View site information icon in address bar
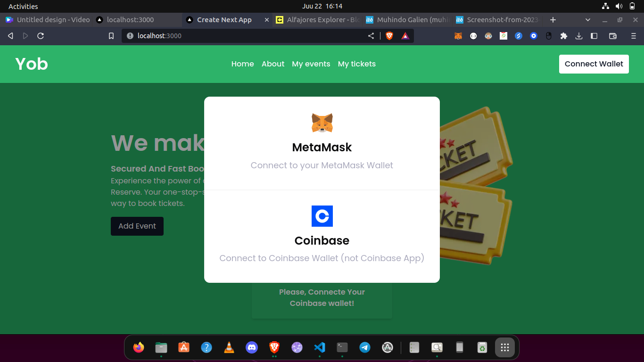The height and width of the screenshot is (362, 644). [x=130, y=36]
